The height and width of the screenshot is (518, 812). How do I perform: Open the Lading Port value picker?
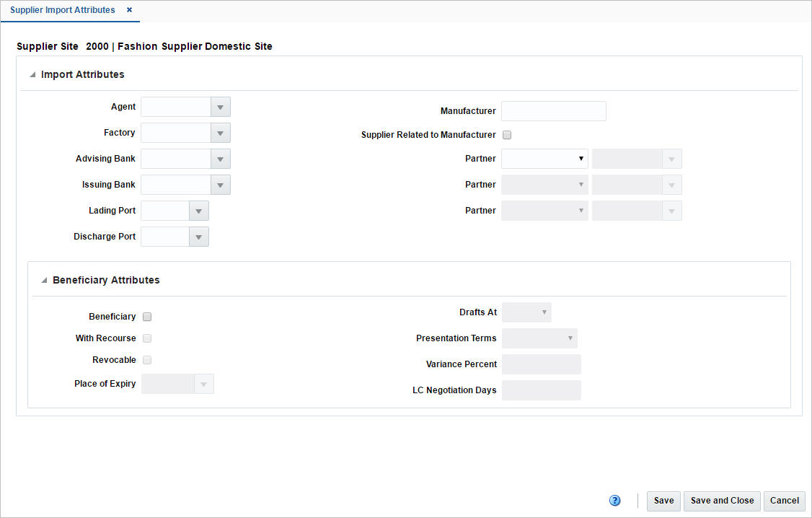coord(199,210)
